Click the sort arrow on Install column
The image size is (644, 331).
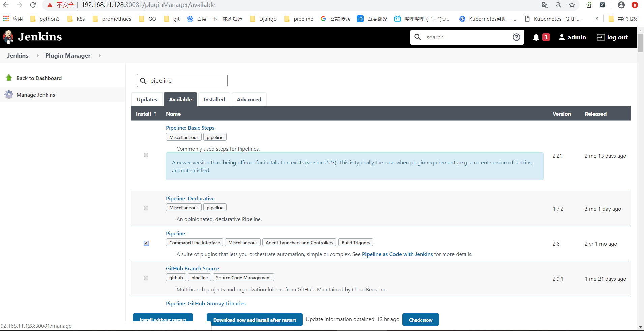(x=155, y=114)
